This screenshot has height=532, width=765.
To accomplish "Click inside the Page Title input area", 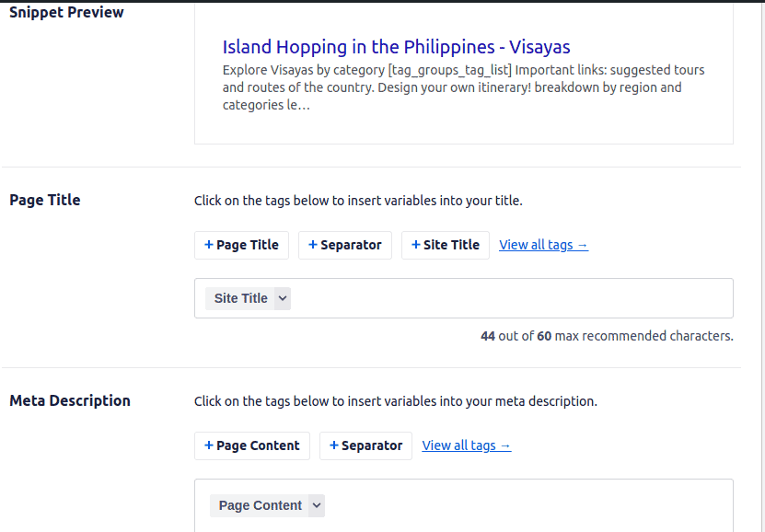I will click(506, 297).
